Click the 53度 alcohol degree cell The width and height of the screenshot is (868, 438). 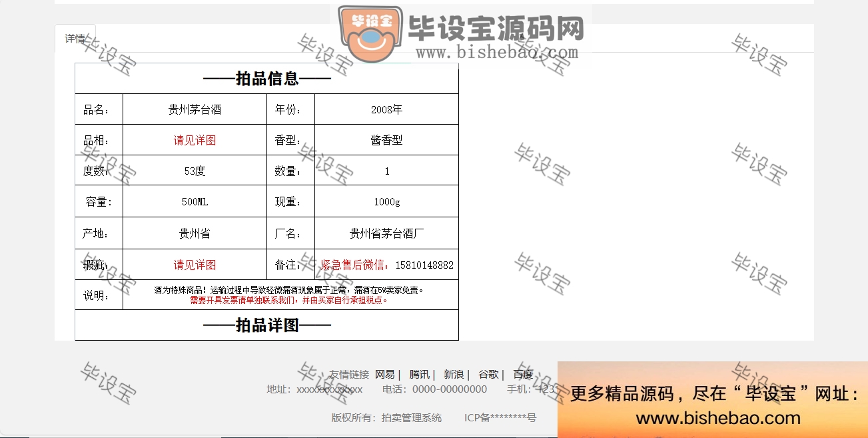(x=195, y=171)
